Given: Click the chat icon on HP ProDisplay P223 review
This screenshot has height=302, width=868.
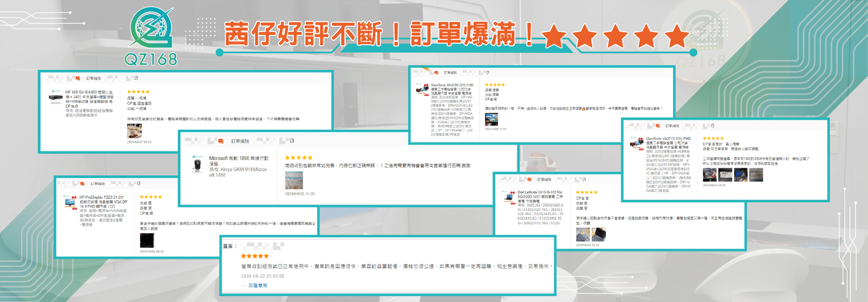Looking at the screenshot, I should pyautogui.click(x=82, y=184).
